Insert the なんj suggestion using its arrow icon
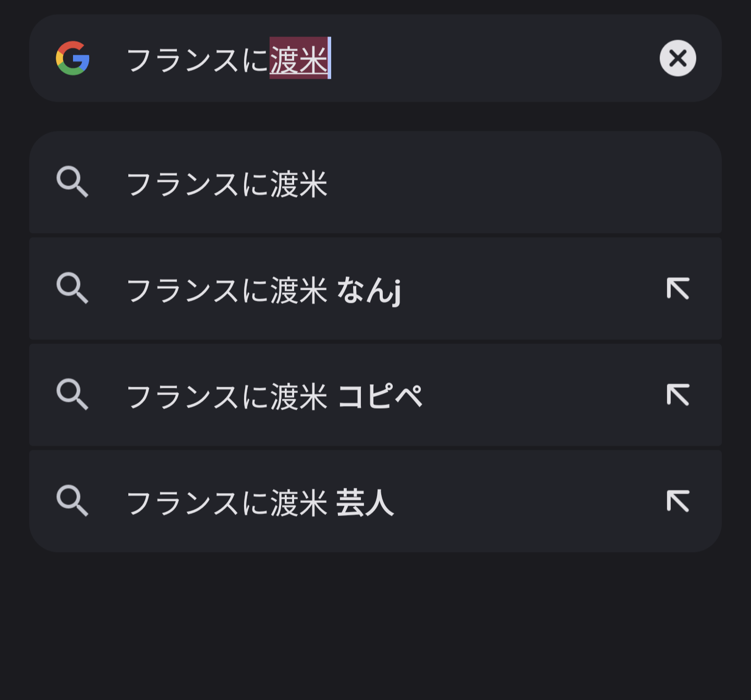Viewport: 751px width, 700px height. click(677, 288)
